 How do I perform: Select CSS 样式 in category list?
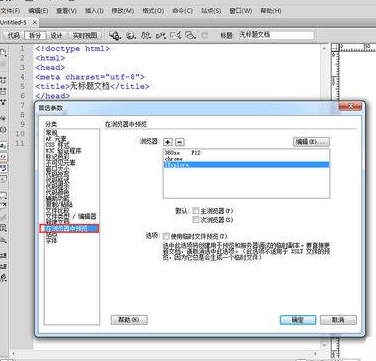pyautogui.click(x=58, y=145)
